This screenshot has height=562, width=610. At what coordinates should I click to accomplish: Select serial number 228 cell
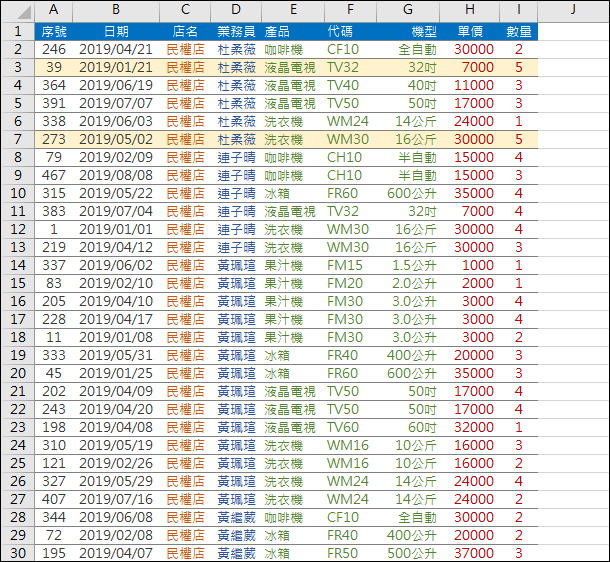point(54,319)
